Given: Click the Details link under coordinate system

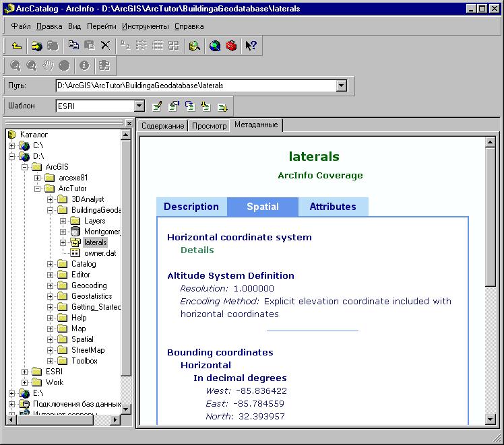Looking at the screenshot, I should [x=197, y=250].
